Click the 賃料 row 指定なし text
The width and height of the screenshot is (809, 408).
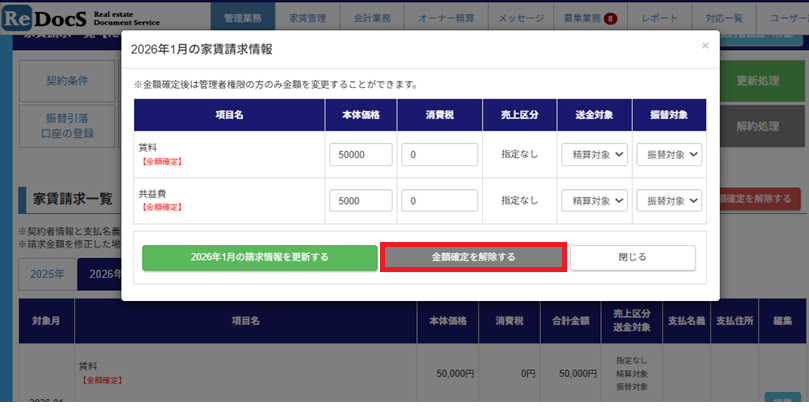click(520, 154)
